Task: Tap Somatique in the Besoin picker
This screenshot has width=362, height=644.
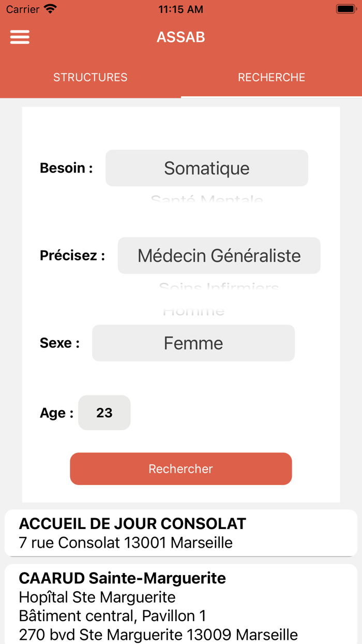Action: click(207, 168)
